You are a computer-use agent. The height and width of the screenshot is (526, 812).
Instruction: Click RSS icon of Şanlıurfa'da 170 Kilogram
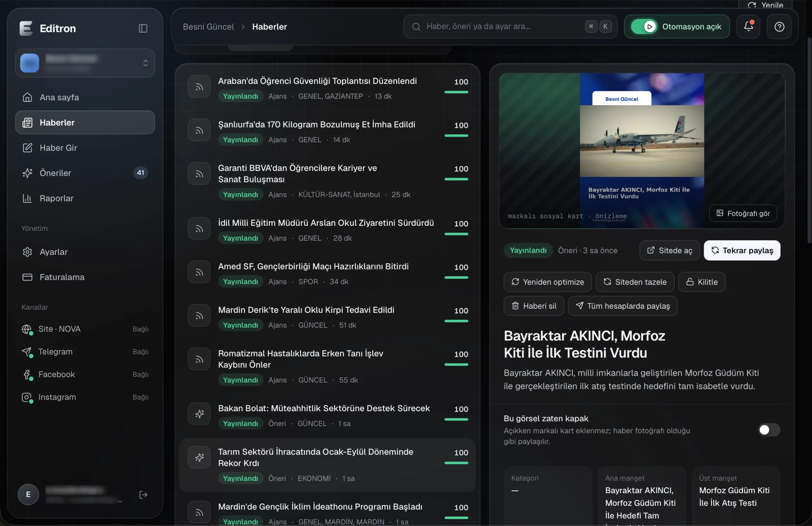pos(199,130)
